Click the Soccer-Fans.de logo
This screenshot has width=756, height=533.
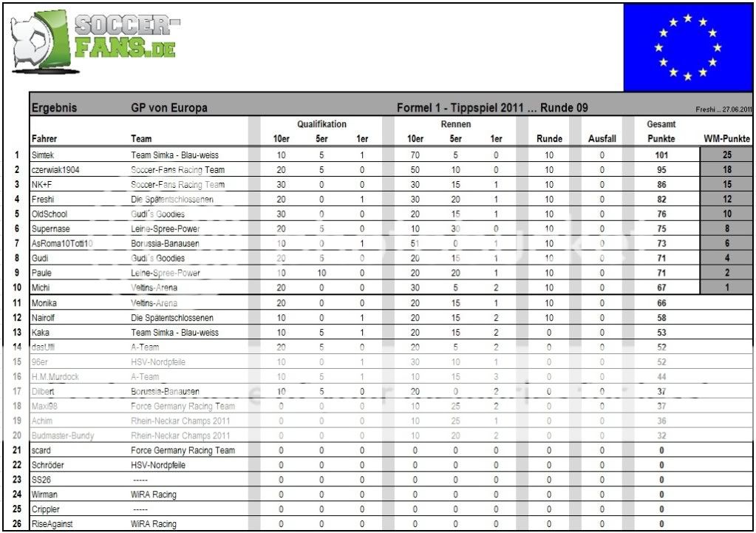pos(95,41)
